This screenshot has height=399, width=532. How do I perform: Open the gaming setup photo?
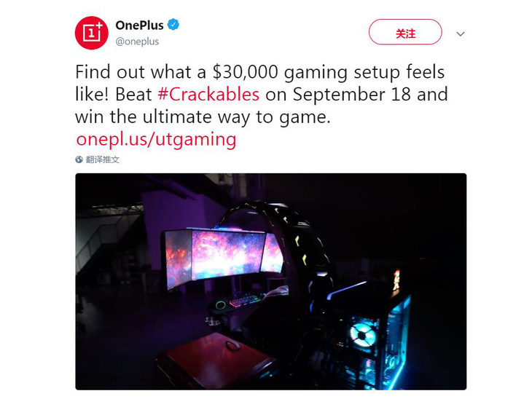click(x=271, y=281)
